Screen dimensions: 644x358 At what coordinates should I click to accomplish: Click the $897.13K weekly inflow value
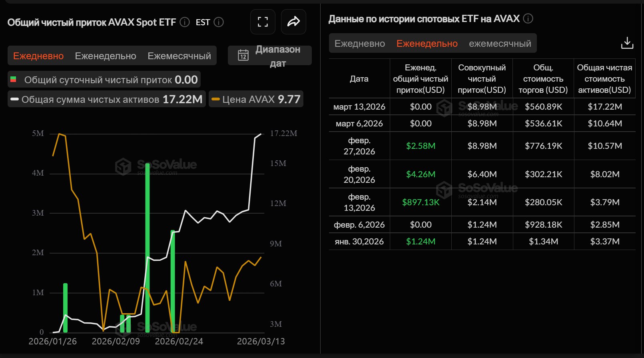pos(421,202)
